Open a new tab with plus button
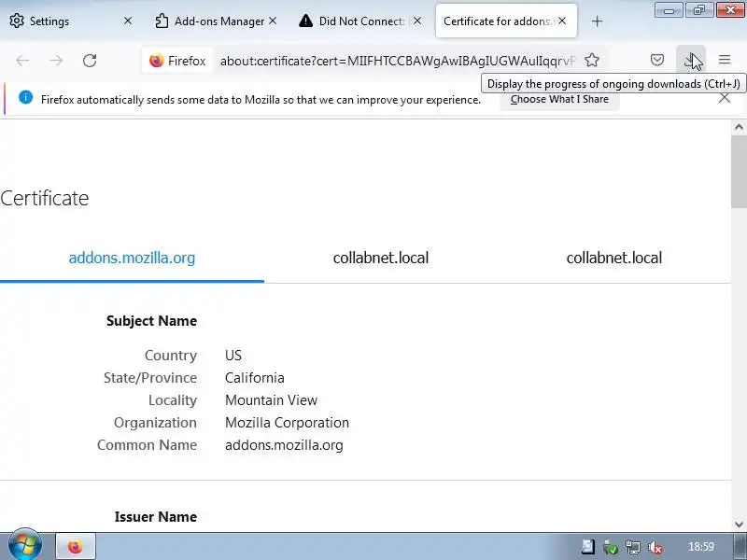The width and height of the screenshot is (747, 560). point(597,21)
